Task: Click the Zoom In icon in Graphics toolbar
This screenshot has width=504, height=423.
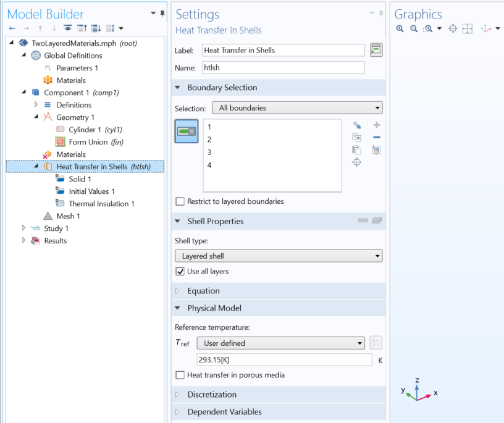Action: [x=400, y=28]
